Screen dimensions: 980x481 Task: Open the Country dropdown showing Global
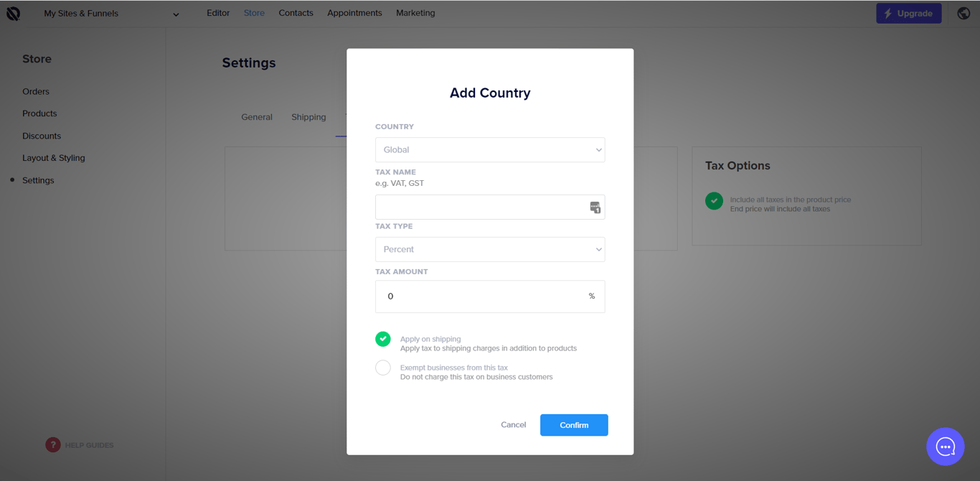[x=490, y=150]
